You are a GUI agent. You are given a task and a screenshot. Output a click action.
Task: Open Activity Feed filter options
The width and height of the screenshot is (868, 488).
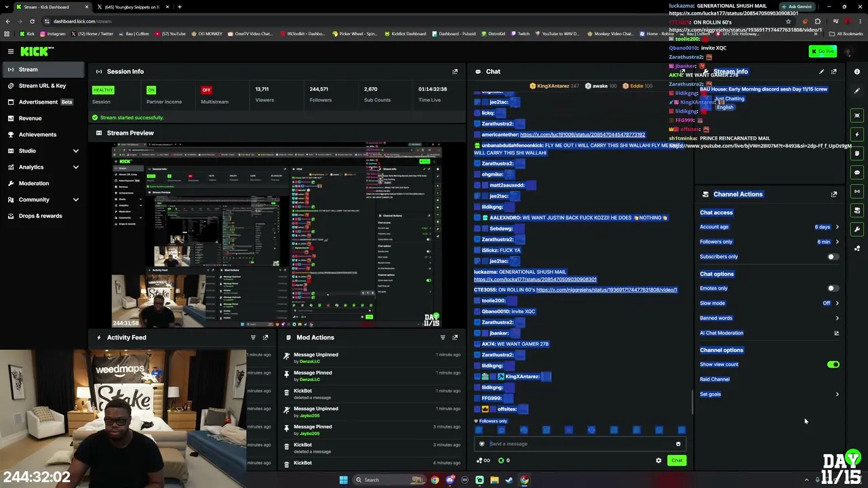[x=254, y=338]
